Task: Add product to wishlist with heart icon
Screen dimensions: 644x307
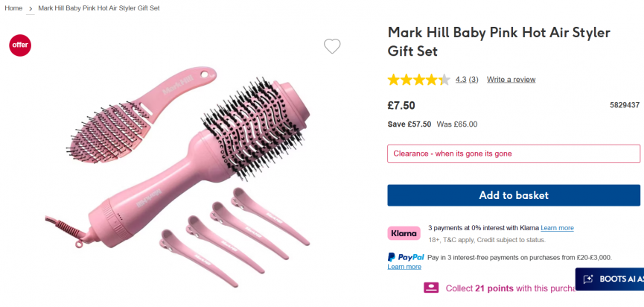Action: (x=332, y=46)
